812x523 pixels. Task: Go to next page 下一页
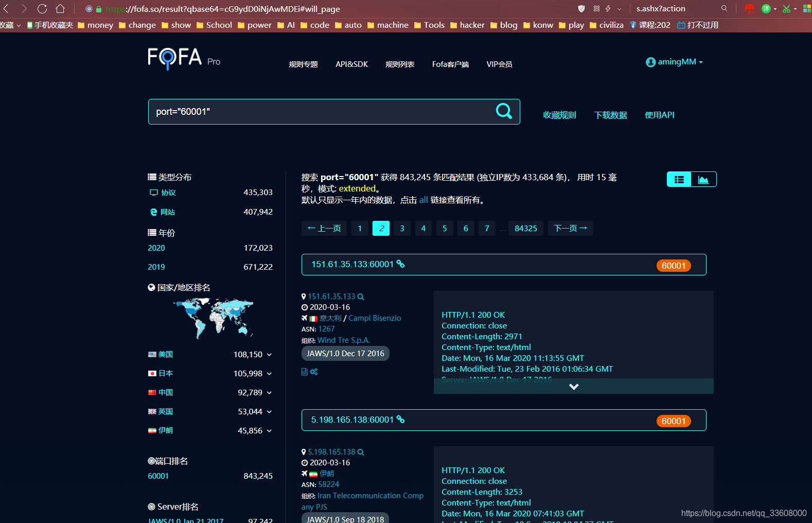tap(571, 229)
